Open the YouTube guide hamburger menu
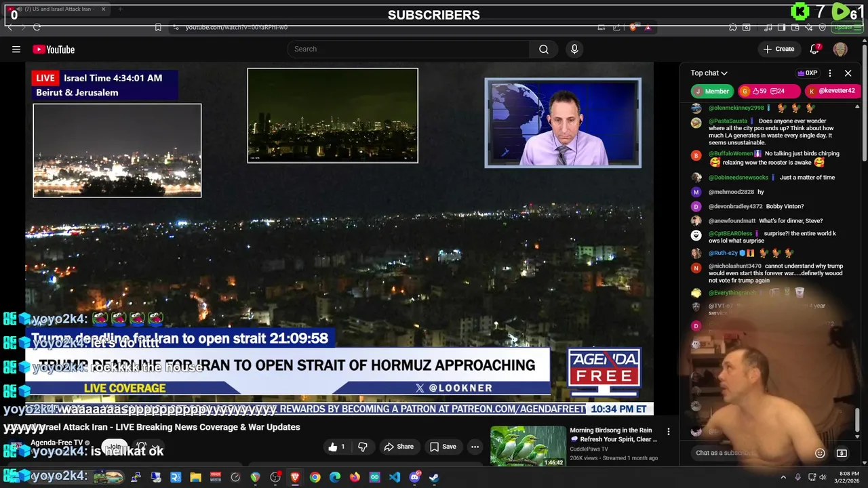This screenshot has height=488, width=868. tap(16, 49)
